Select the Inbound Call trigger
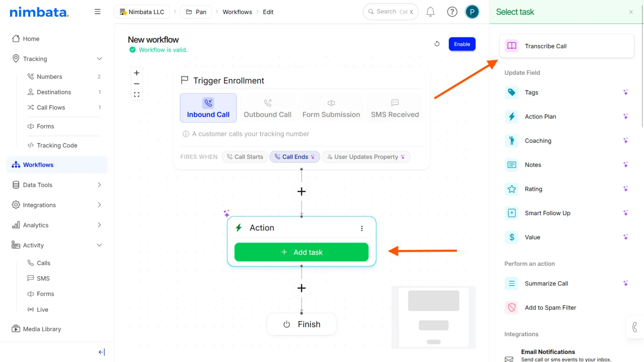 208,108
